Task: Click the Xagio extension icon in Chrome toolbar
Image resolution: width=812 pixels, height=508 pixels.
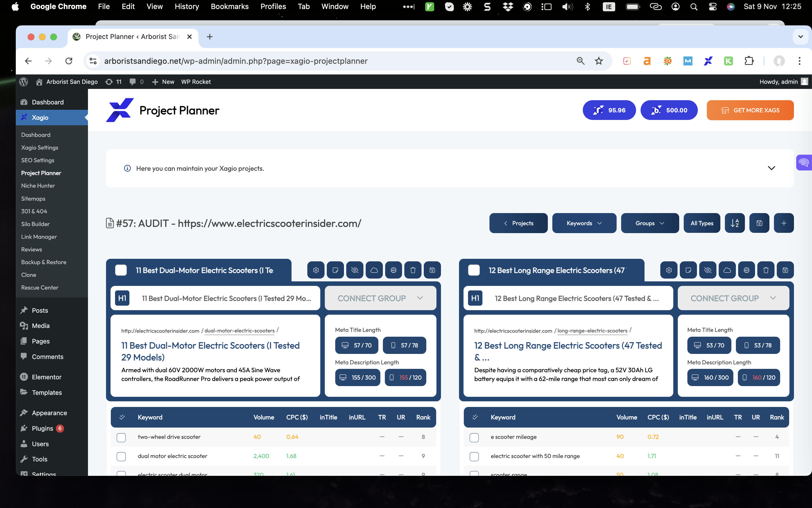Action: [x=708, y=61]
